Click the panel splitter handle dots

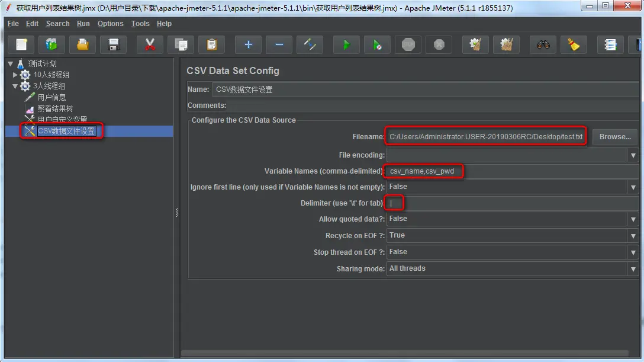click(x=177, y=213)
